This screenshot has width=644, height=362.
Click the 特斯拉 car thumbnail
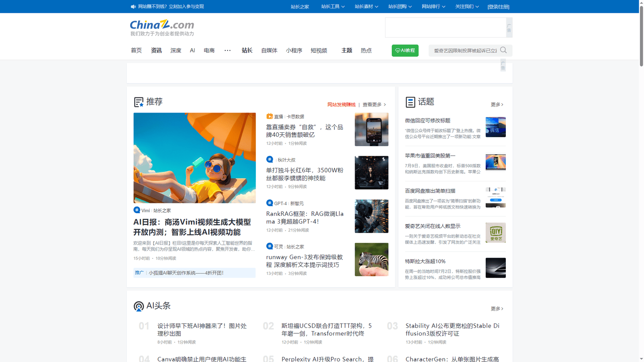(496, 268)
